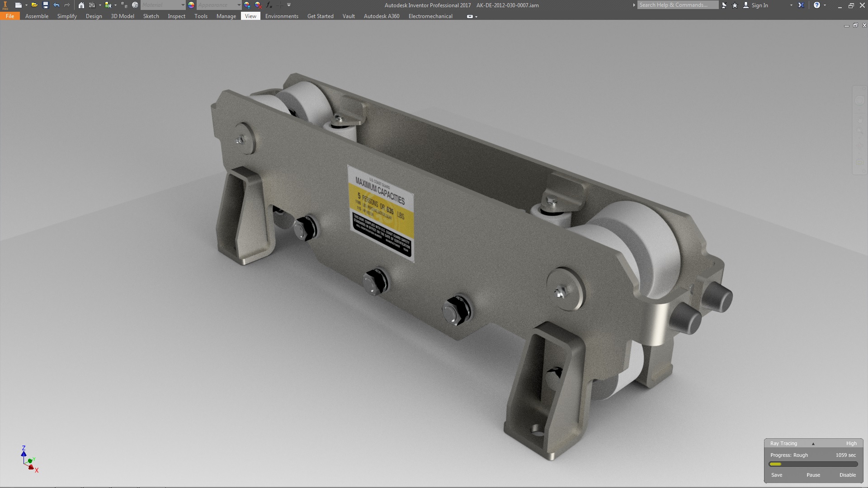Pause the ray tracing render

click(x=813, y=475)
